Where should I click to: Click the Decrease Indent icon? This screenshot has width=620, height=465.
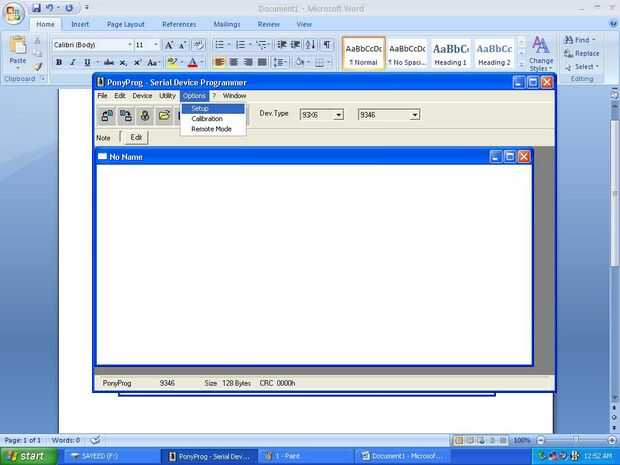282,45
